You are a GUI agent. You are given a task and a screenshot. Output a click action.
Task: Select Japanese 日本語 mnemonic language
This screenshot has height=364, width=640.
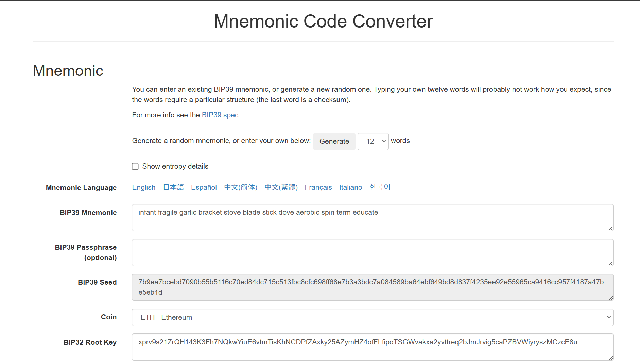point(173,187)
